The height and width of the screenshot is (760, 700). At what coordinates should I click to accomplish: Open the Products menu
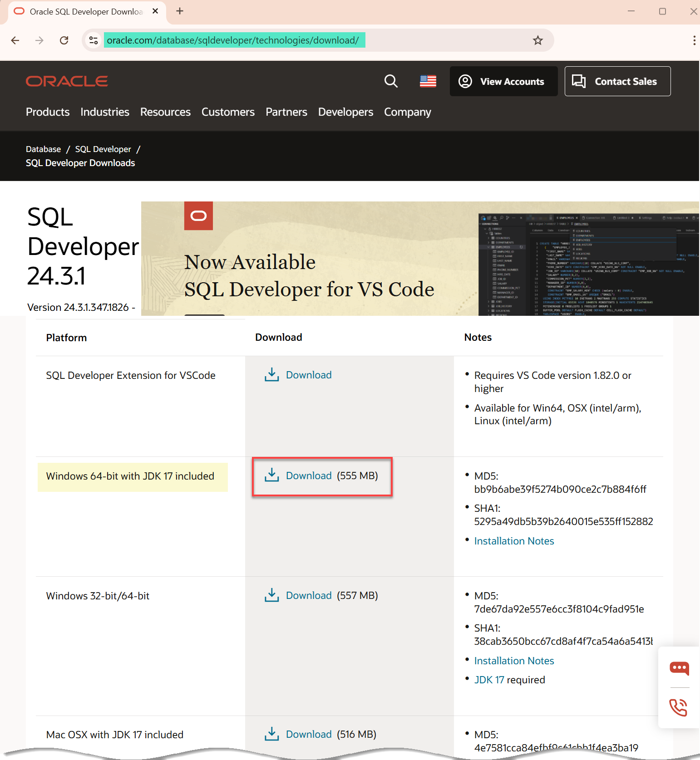[48, 112]
